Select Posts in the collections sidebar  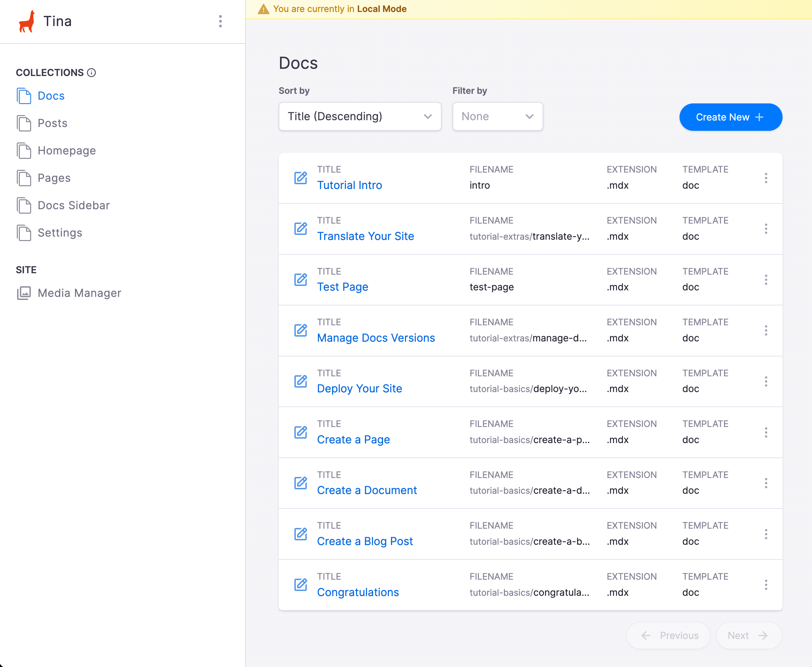[x=53, y=123]
